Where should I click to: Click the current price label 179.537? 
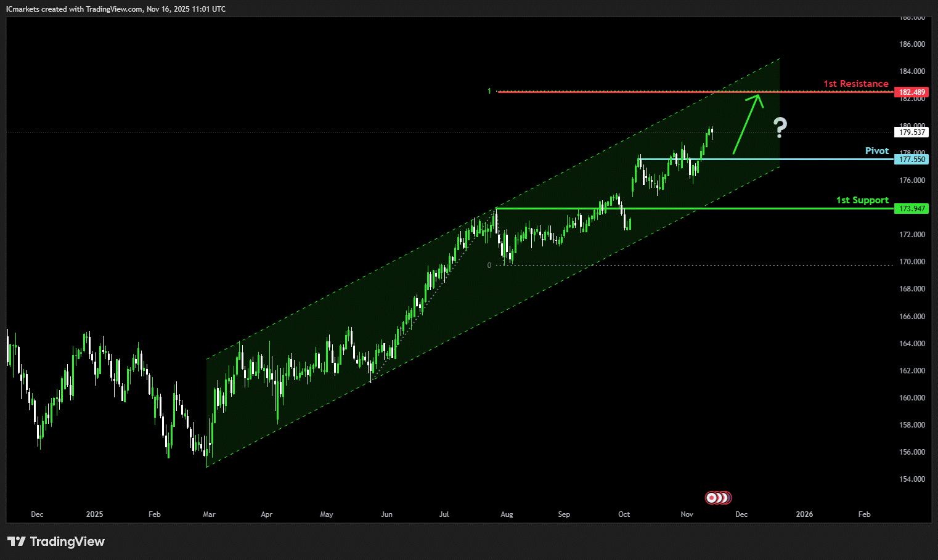[x=911, y=132]
